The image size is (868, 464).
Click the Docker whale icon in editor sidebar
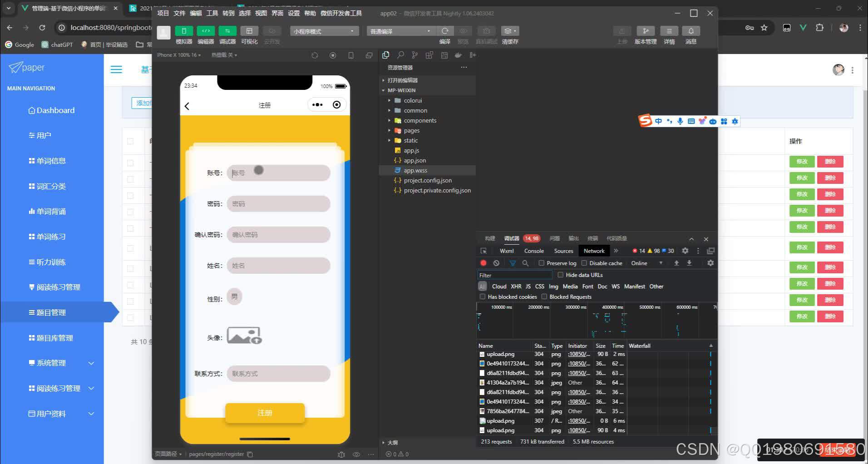[x=458, y=55]
